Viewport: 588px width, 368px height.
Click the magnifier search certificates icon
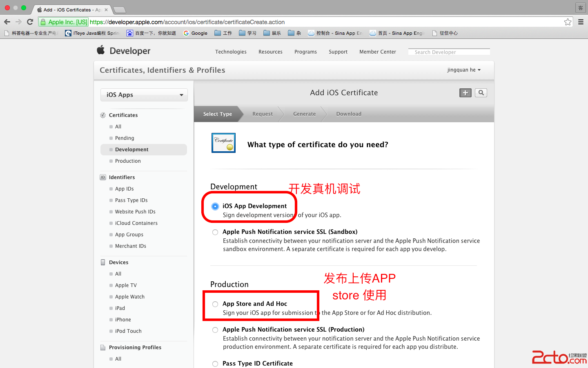pos(481,93)
